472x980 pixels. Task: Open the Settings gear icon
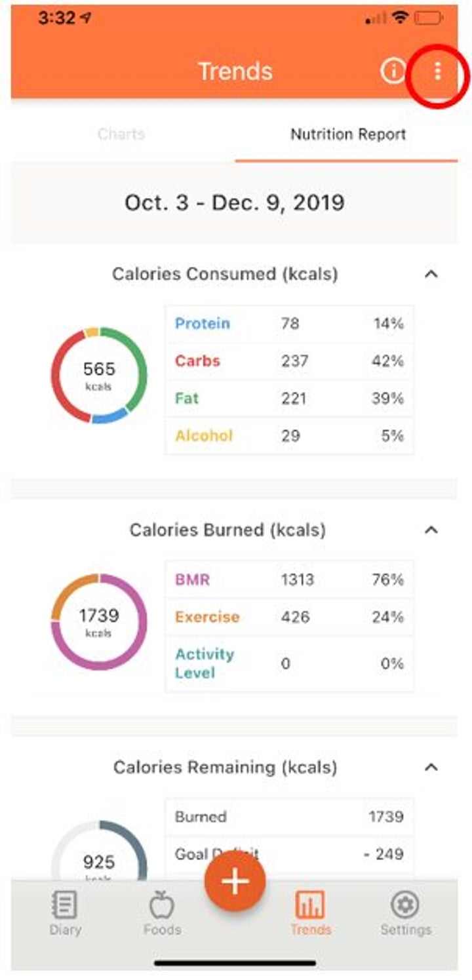[405, 906]
